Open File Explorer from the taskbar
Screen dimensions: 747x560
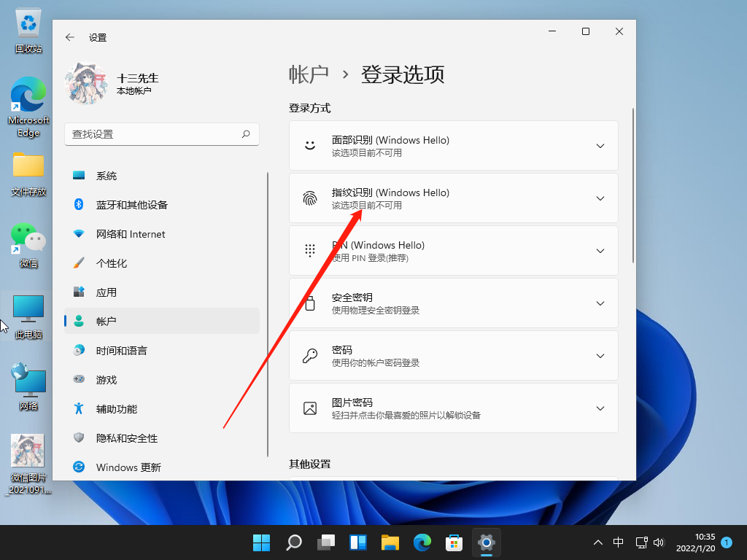390,542
